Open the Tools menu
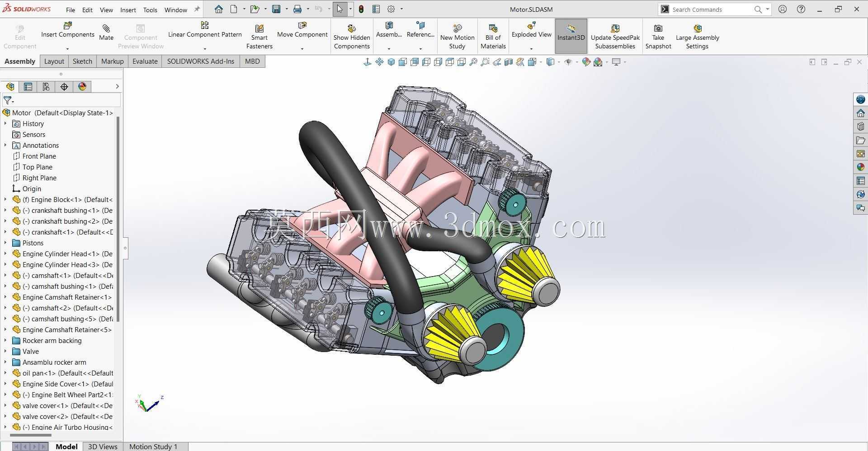The height and width of the screenshot is (451, 868). tap(150, 9)
